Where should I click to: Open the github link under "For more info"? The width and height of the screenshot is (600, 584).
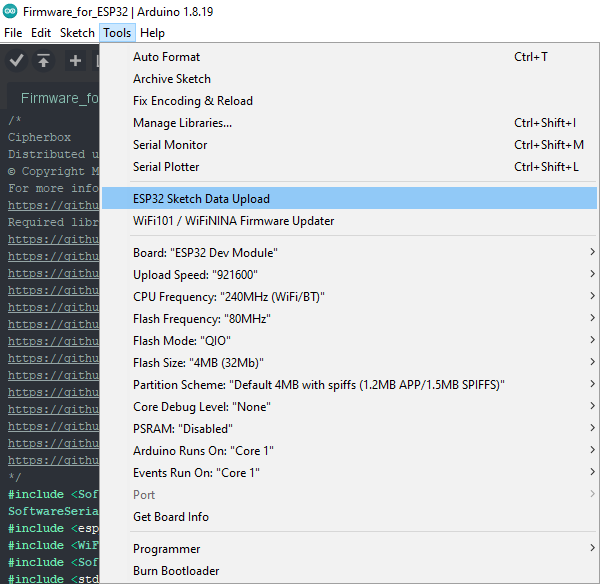click(53, 205)
